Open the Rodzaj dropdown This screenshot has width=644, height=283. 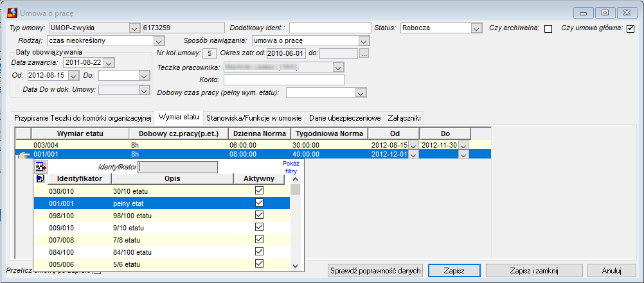click(159, 41)
